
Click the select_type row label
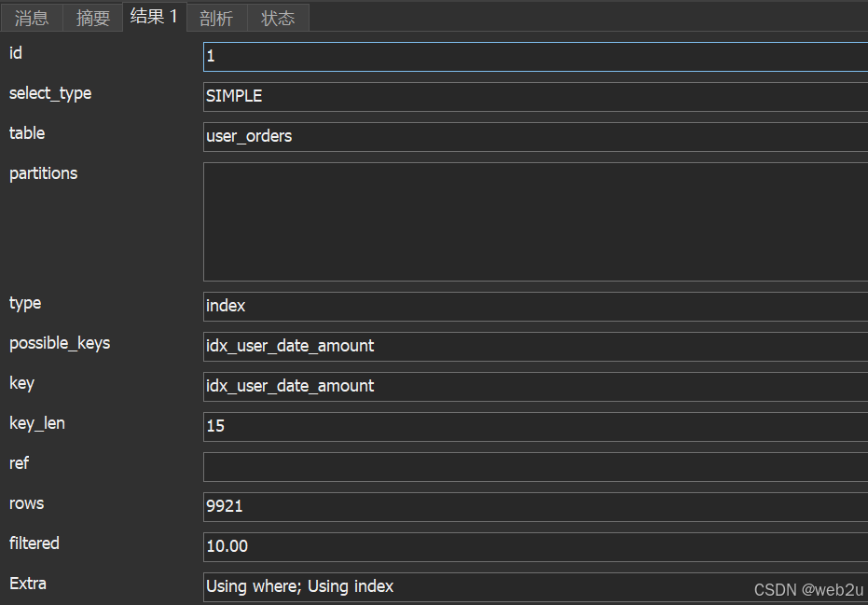pyautogui.click(x=50, y=93)
